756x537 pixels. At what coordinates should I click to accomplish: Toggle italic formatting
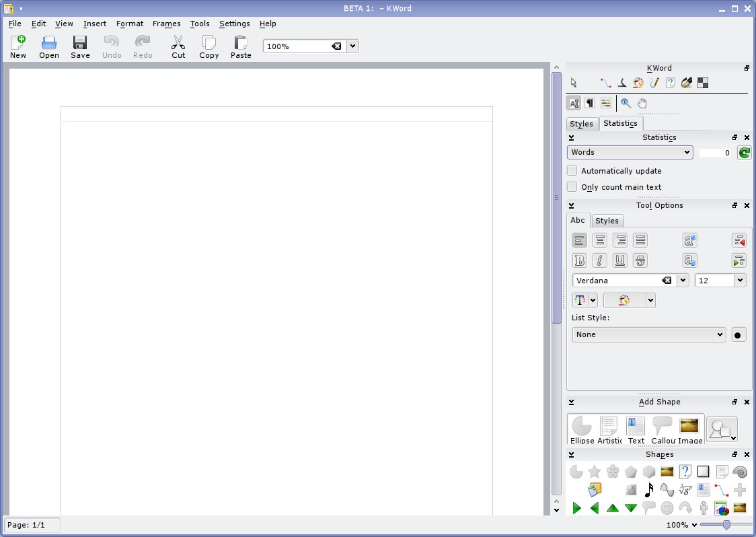[x=600, y=260]
